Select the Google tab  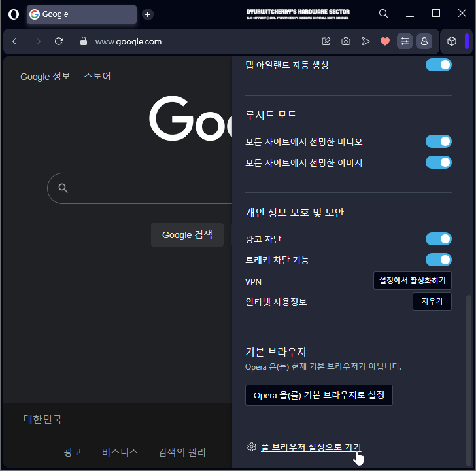tap(81, 14)
